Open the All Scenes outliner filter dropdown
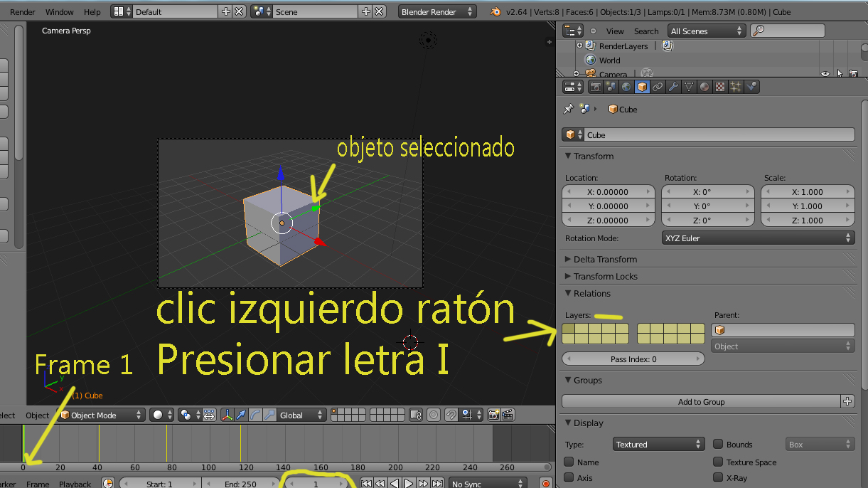 tap(707, 31)
